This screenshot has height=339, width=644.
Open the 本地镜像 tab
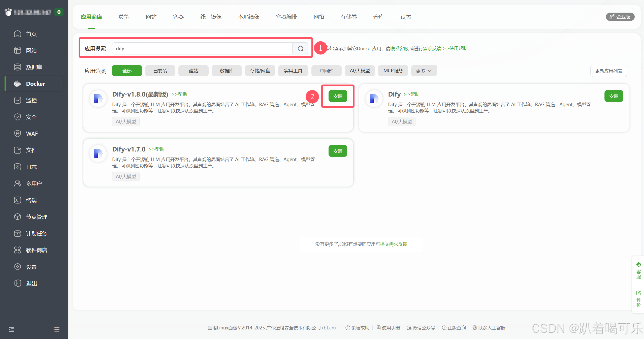click(x=249, y=17)
